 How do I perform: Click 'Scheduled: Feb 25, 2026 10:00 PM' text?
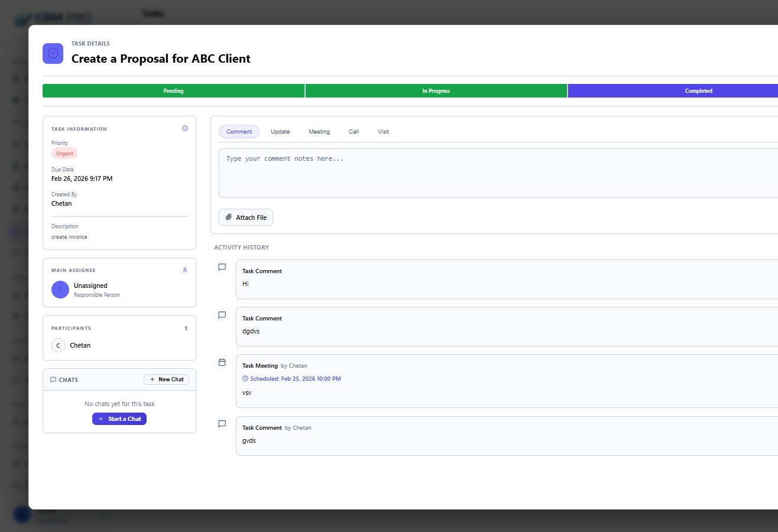(296, 378)
